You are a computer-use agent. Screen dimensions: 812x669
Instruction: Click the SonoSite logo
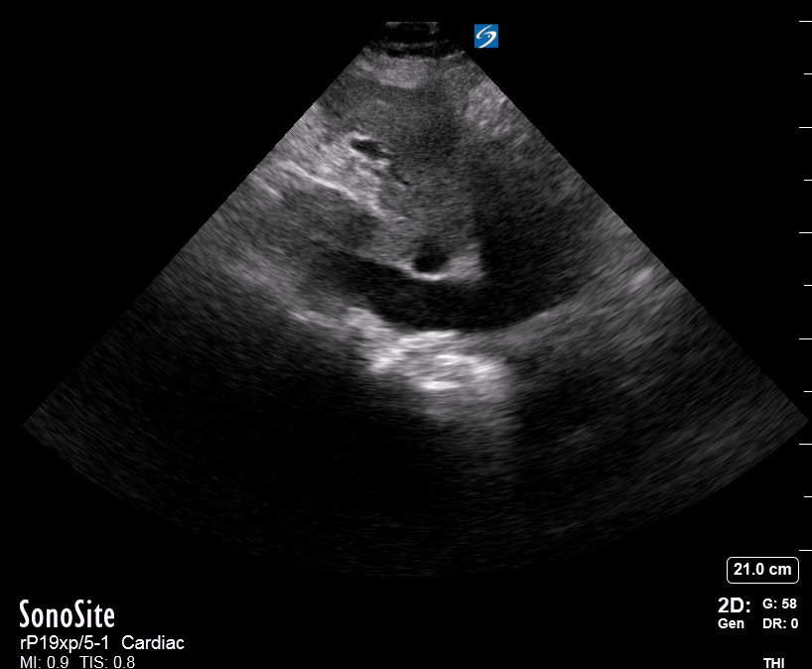coord(66,613)
